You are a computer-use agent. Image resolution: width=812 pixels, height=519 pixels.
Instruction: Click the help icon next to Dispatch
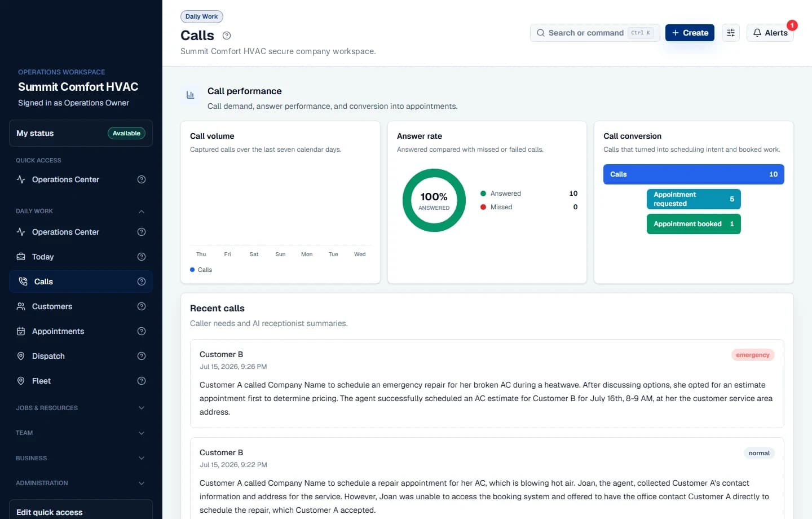[x=142, y=356]
